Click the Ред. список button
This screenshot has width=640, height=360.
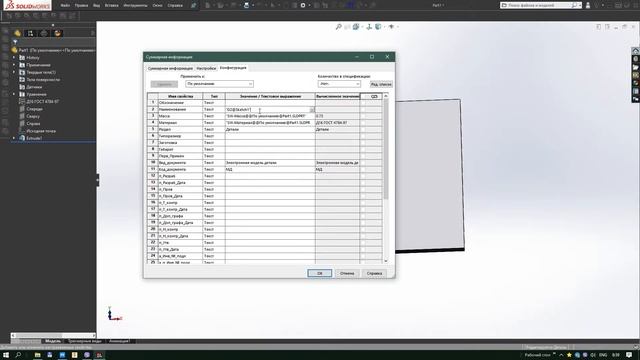(381, 84)
